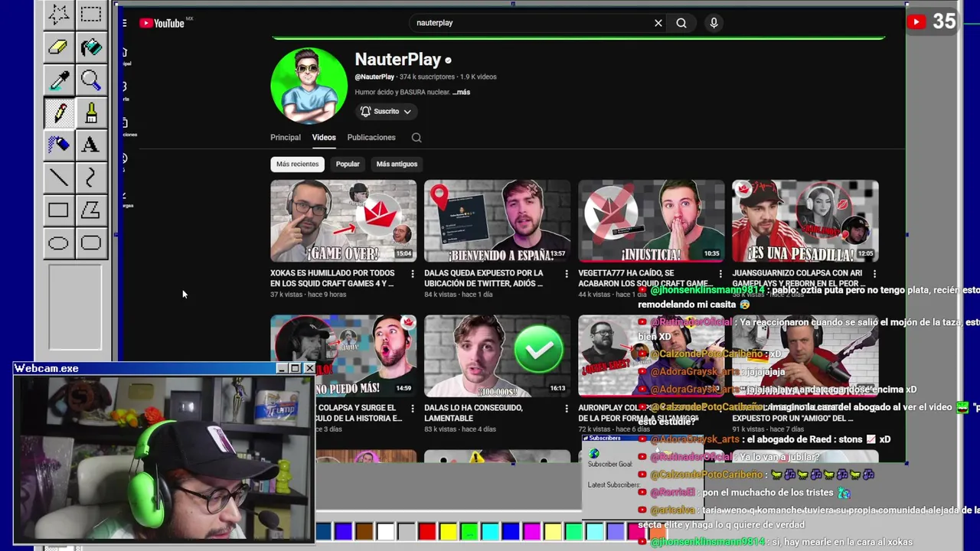The width and height of the screenshot is (980, 551).
Task: Select the brown palette swatch
Action: pyautogui.click(x=364, y=530)
